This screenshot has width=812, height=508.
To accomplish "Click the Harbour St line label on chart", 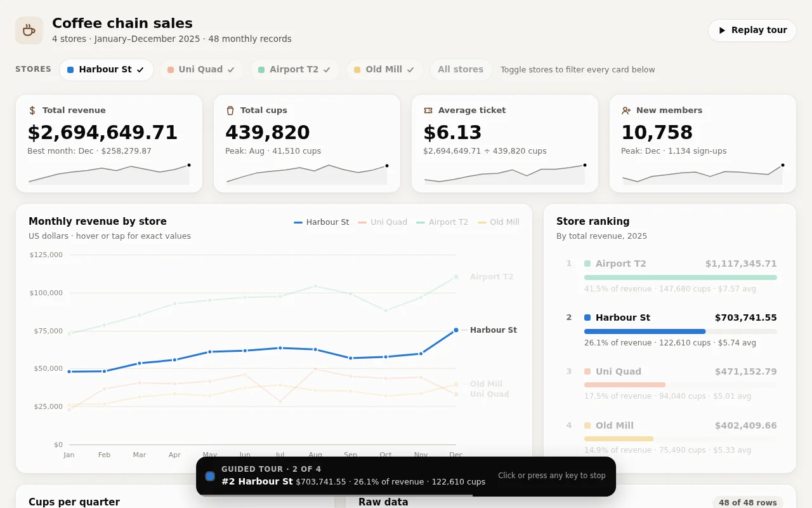I will click(x=494, y=330).
